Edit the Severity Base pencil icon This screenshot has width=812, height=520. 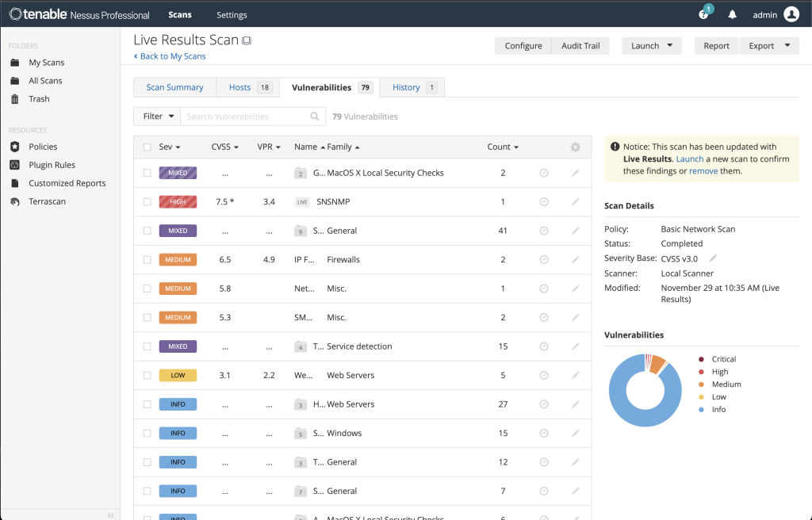713,258
